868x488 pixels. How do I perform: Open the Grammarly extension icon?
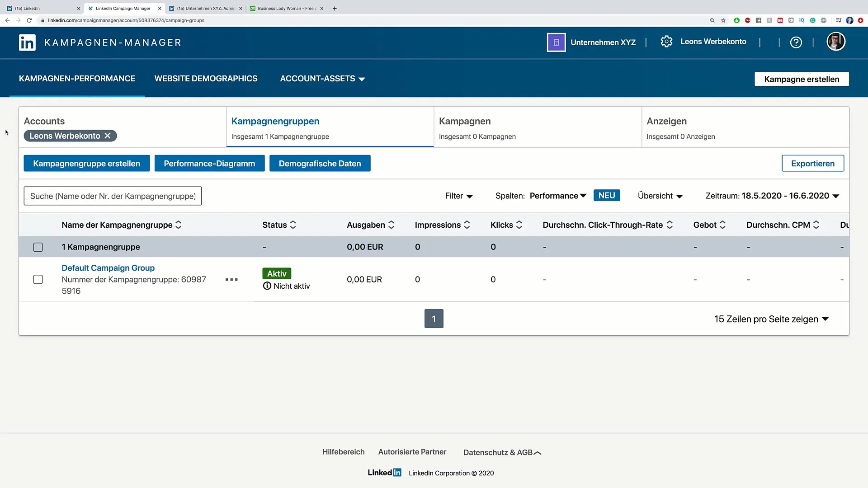coord(812,20)
